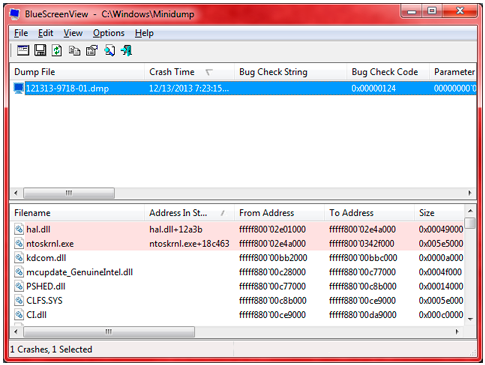Click hal.dll+12a3b stack address

[x=176, y=230]
